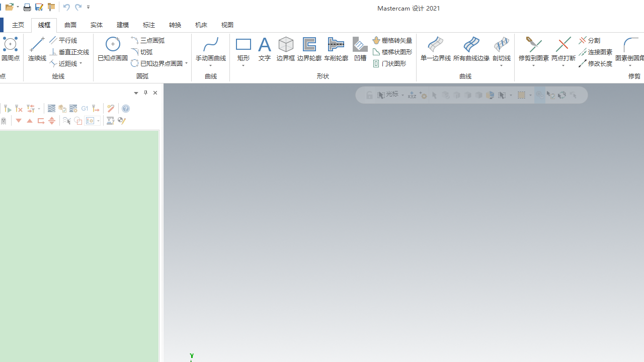Screen dimensions: 644x362
Task: Open the 视图 ribbon tab
Action: pos(227,25)
